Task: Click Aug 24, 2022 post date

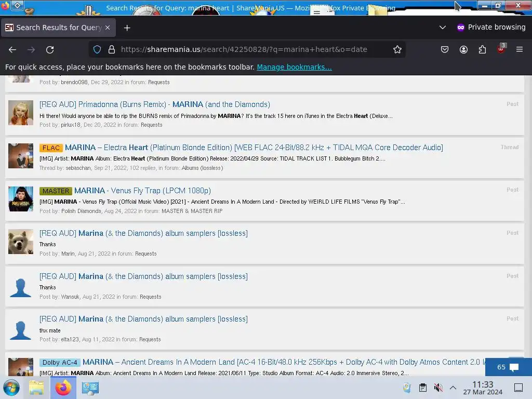Action: [121, 211]
